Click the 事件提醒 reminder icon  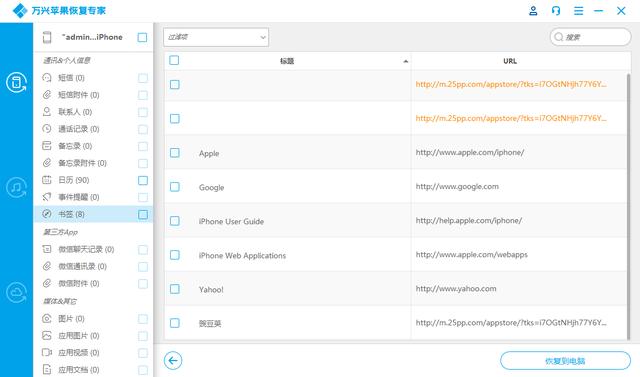(47, 197)
